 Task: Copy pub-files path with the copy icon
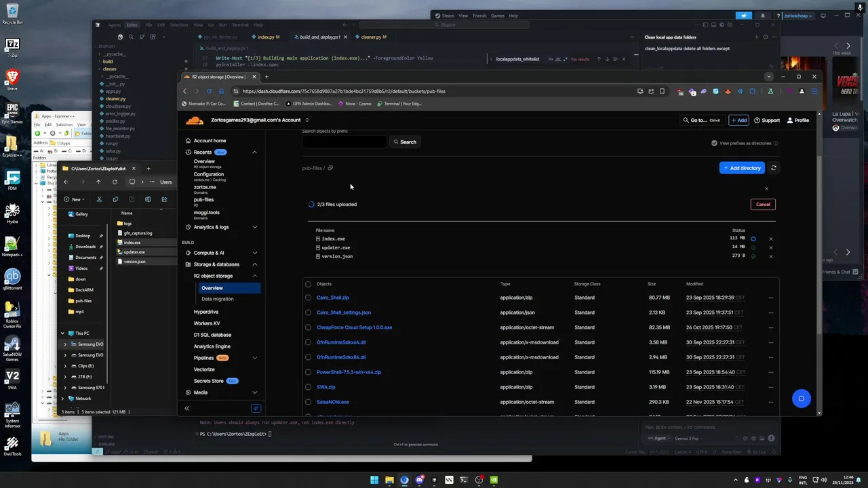click(x=330, y=168)
